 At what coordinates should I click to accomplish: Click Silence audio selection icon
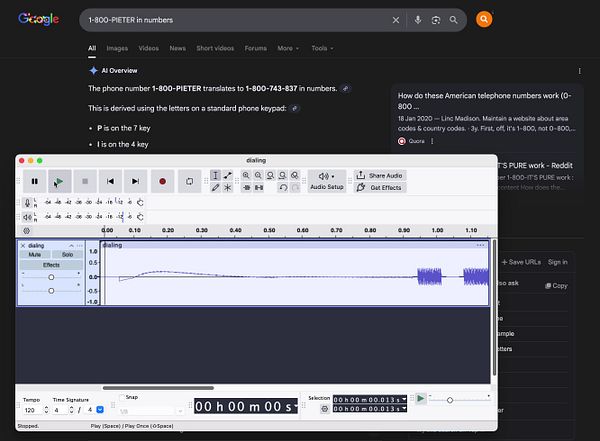pos(259,188)
